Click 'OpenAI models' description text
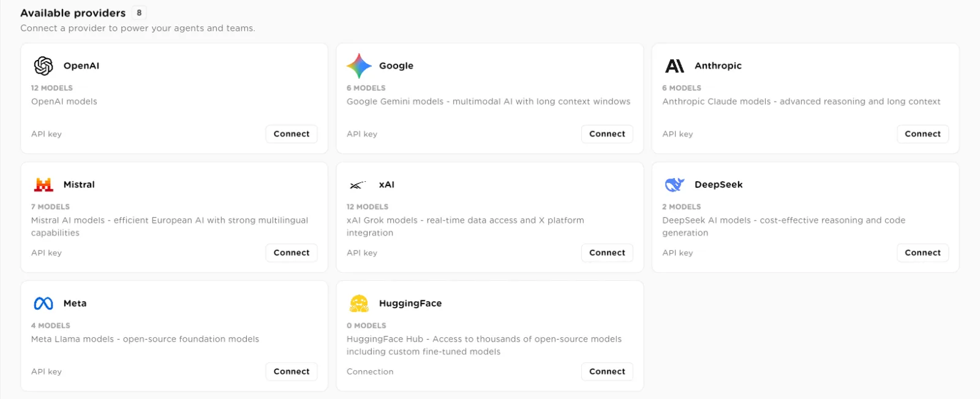980x399 pixels. coord(64,102)
